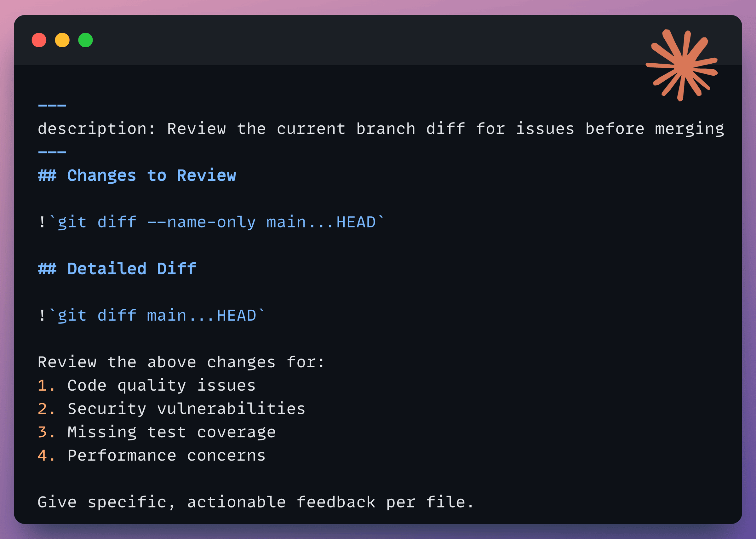This screenshot has height=539, width=756.
Task: Click the "Missing test coverage" list item
Action: [x=171, y=432]
